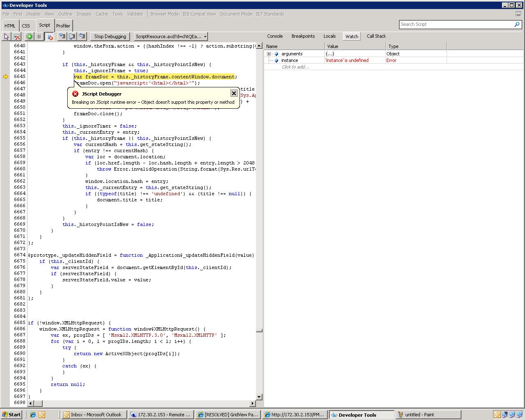The image size is (525, 420).
Task: Click the Step Into icon
Action: point(62,37)
